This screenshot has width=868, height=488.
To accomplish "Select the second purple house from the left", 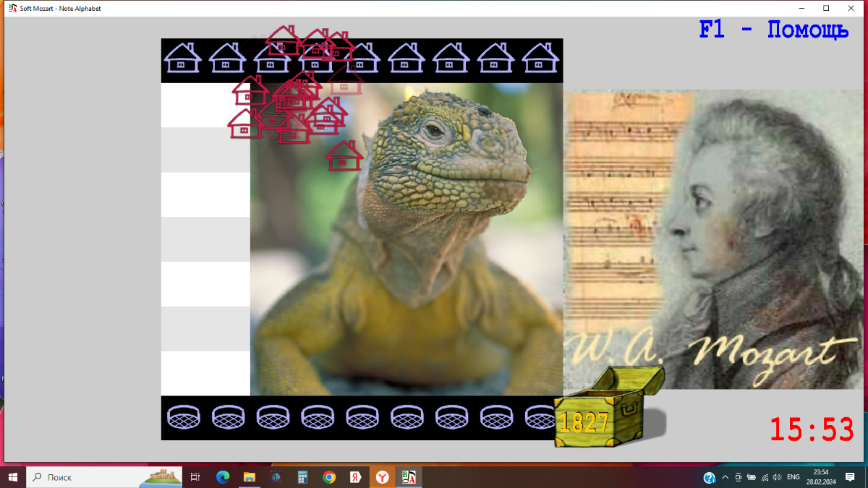I will click(x=228, y=58).
